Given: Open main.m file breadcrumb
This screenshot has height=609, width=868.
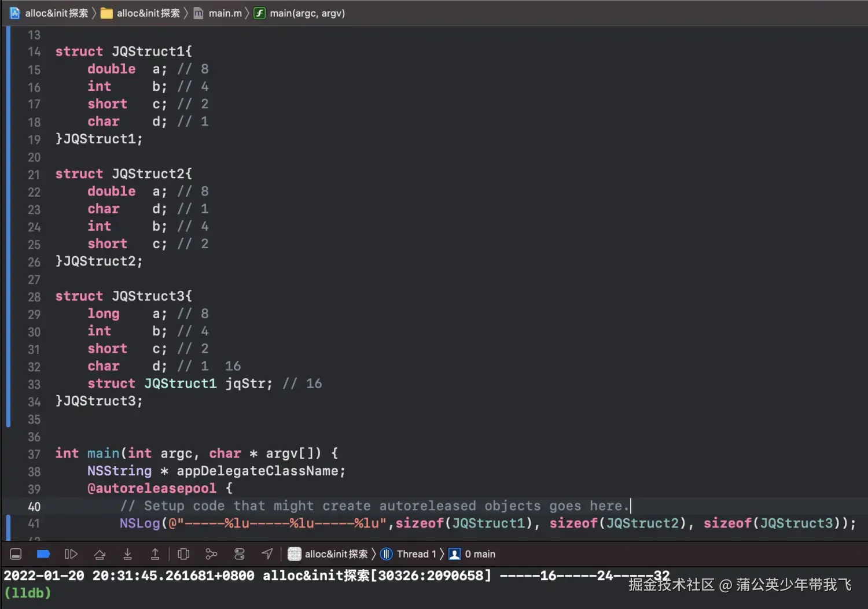Looking at the screenshot, I should (x=218, y=13).
